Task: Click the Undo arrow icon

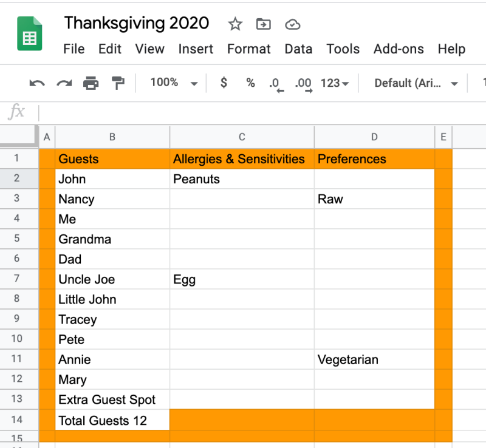Action: point(37,83)
